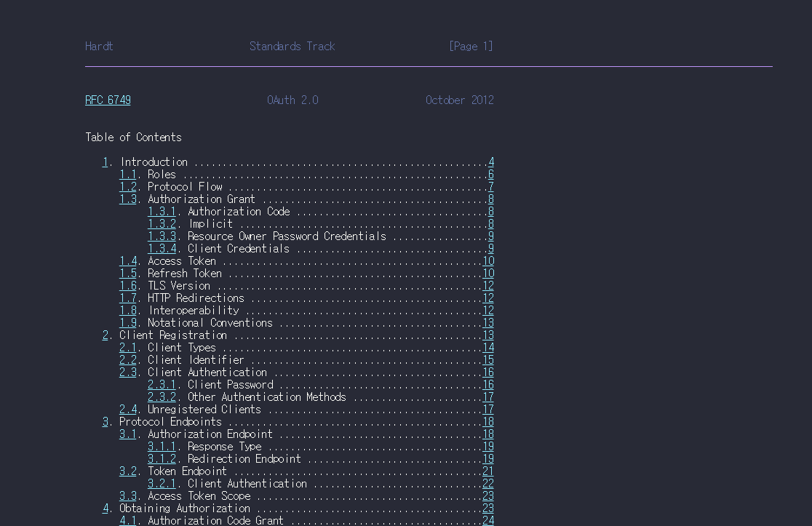Open 3.2.1 Client Authentication section link

click(162, 484)
